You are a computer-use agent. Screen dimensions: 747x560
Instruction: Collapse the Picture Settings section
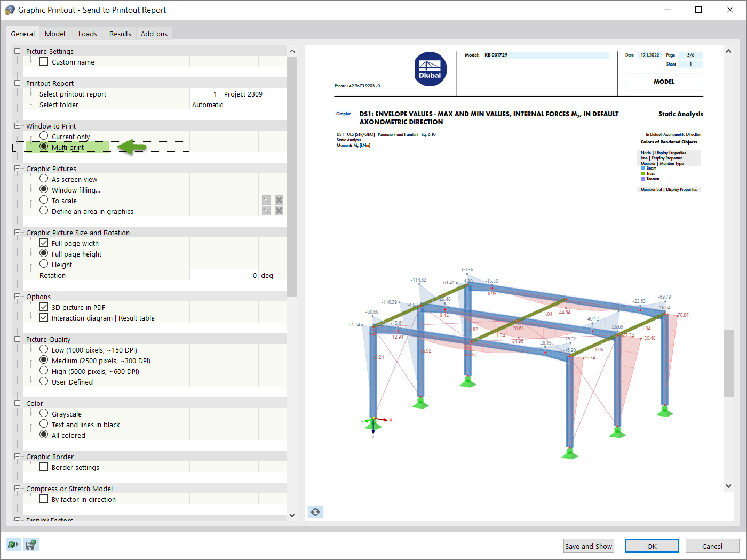pyautogui.click(x=17, y=51)
